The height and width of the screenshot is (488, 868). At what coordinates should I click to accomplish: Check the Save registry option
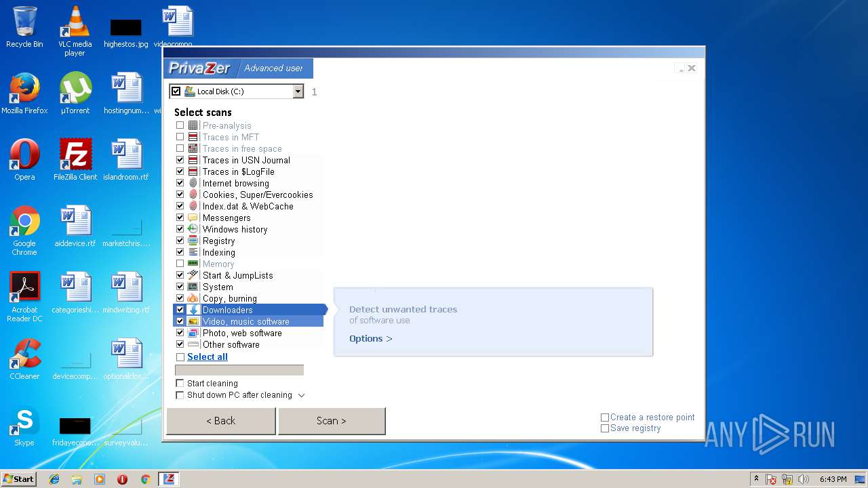point(605,428)
